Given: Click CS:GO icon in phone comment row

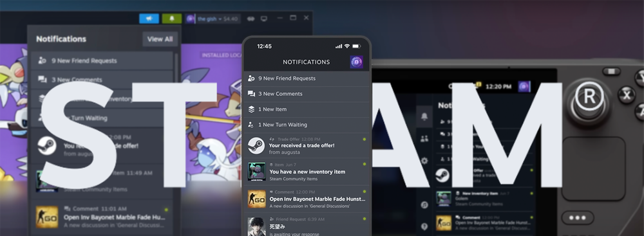Looking at the screenshot, I should pos(257,199).
